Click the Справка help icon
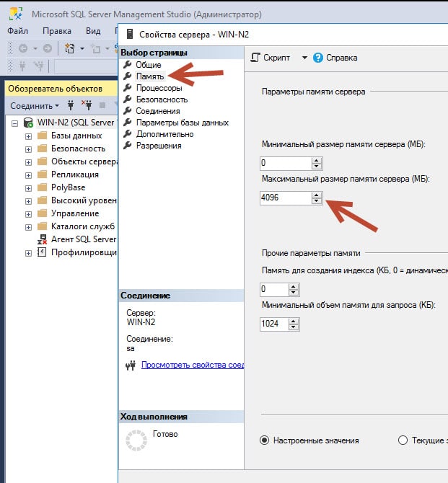The image size is (448, 483). pos(318,58)
